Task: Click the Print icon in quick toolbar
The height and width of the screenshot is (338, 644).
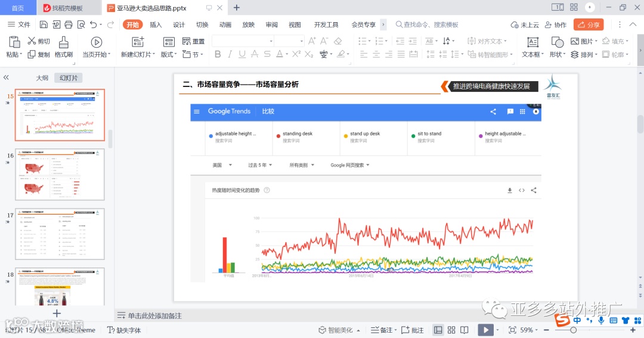Action: tap(69, 24)
